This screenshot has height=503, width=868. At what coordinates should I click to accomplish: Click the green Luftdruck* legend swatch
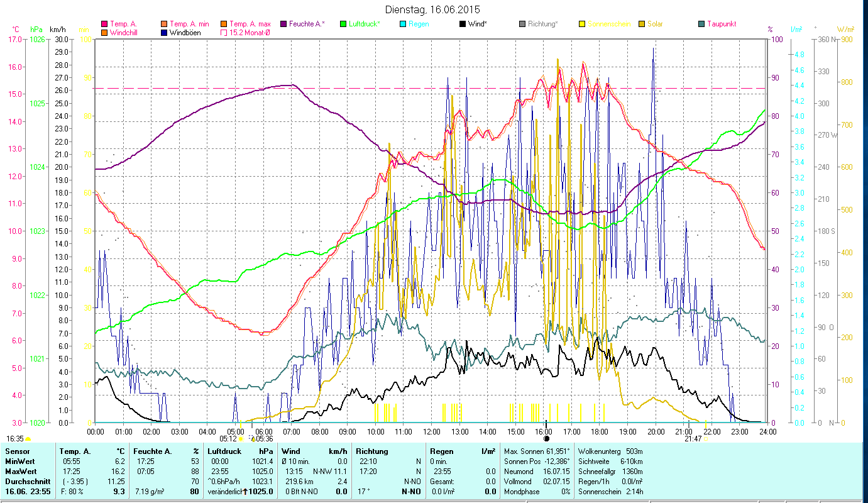pos(343,24)
